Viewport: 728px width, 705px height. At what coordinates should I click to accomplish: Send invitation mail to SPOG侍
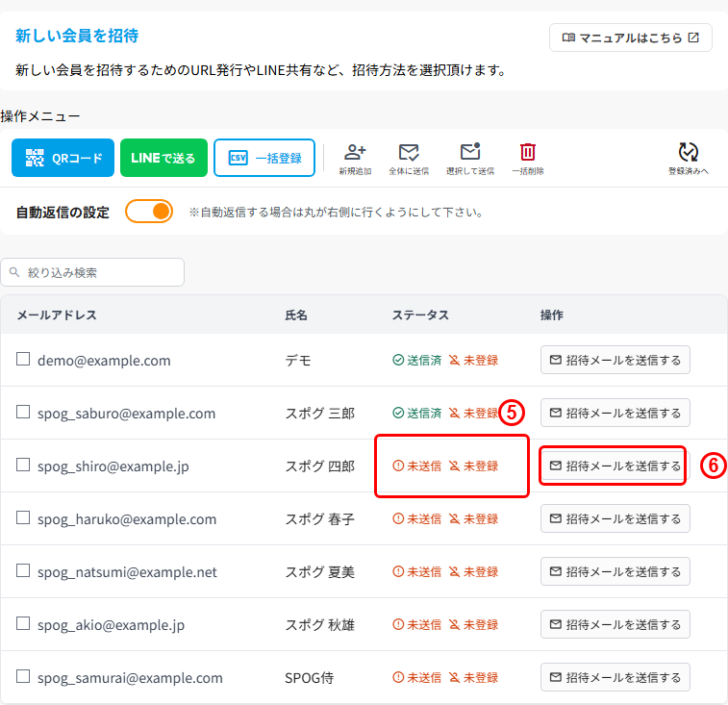pyautogui.click(x=615, y=678)
